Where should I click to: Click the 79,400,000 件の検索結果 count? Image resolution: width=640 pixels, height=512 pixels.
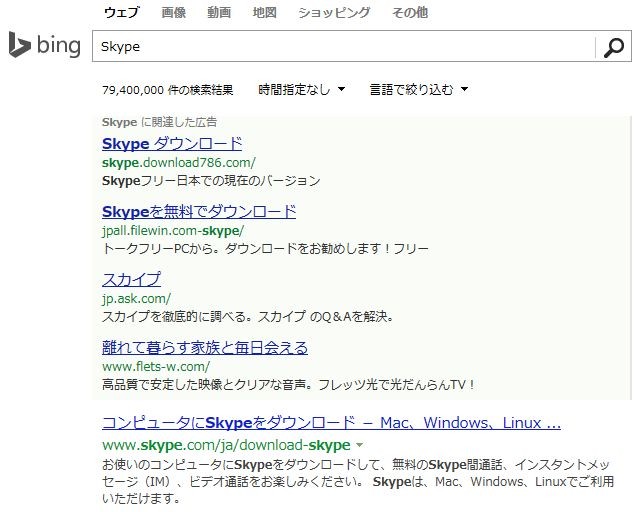(168, 89)
